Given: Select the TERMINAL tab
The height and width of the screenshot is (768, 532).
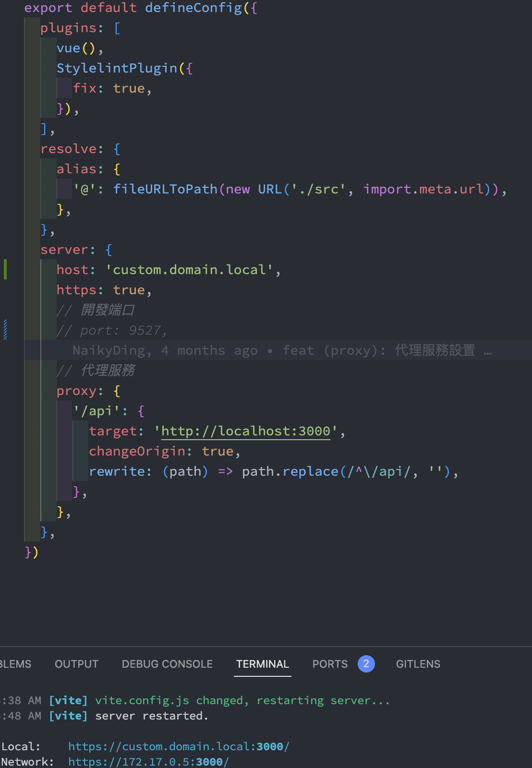Looking at the screenshot, I should (262, 664).
